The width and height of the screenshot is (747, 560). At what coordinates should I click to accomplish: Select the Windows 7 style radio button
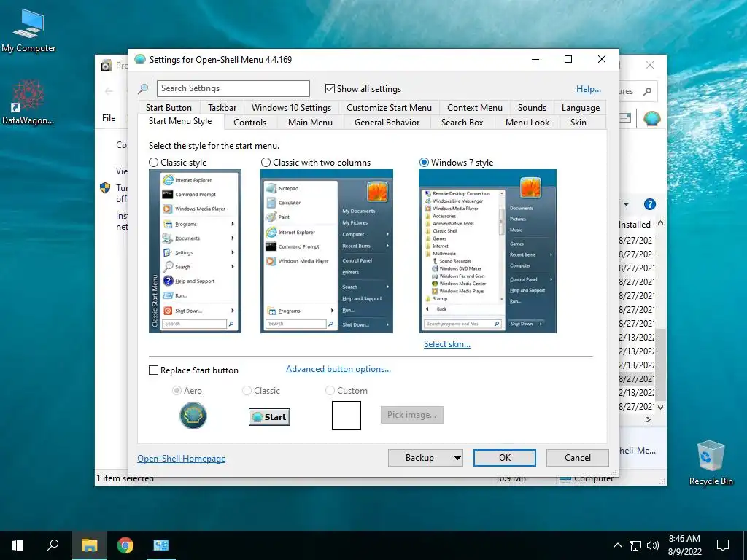click(424, 163)
